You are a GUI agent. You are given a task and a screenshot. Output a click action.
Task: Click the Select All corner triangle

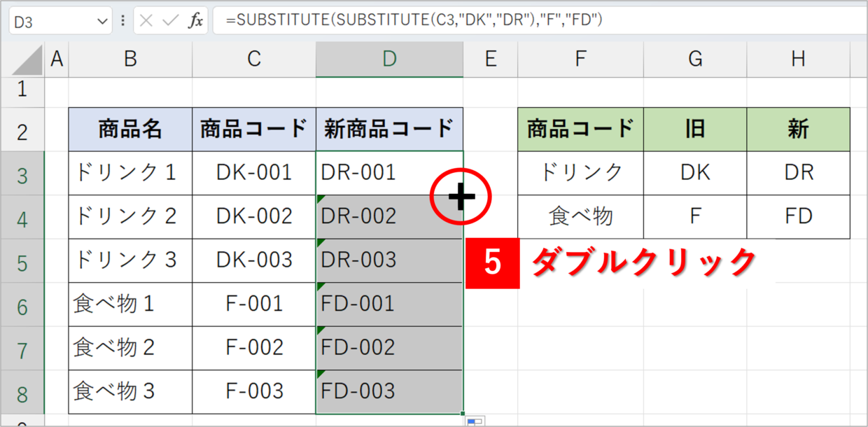point(27,61)
